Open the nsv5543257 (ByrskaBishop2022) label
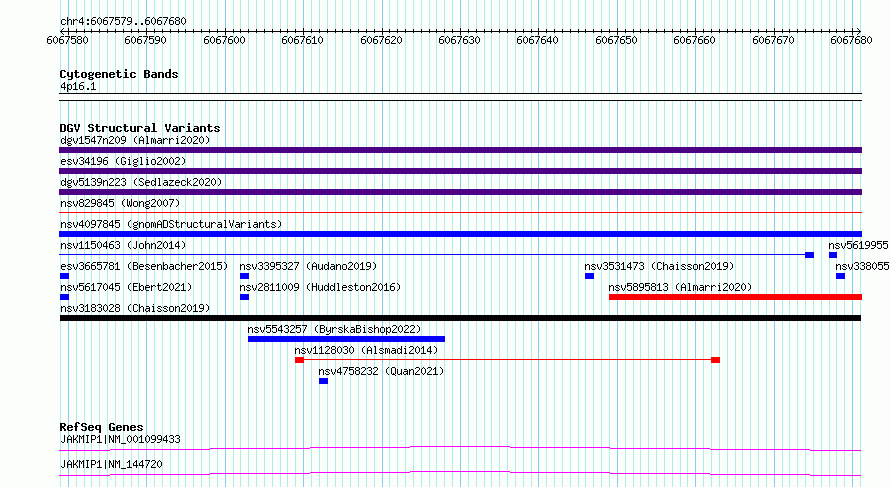890x487 pixels. pos(334,329)
